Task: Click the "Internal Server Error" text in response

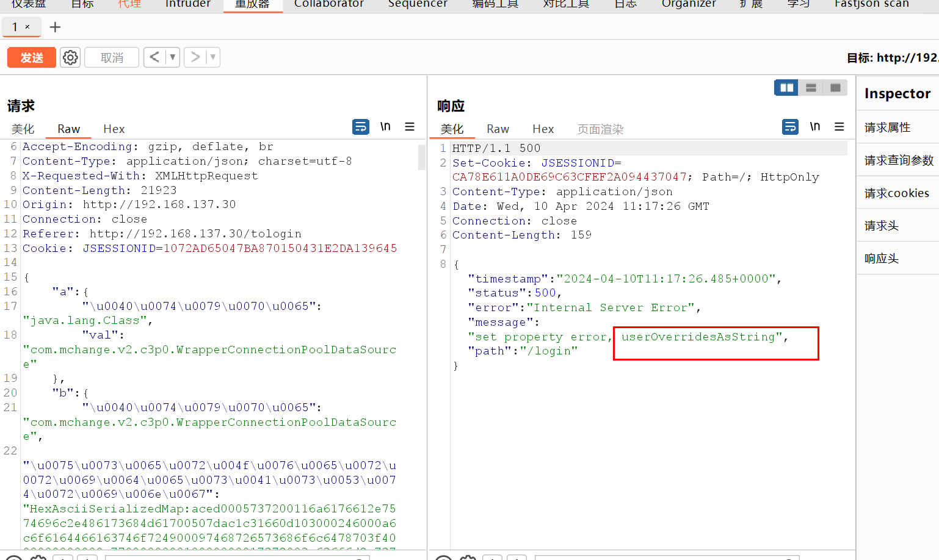Action: (611, 307)
